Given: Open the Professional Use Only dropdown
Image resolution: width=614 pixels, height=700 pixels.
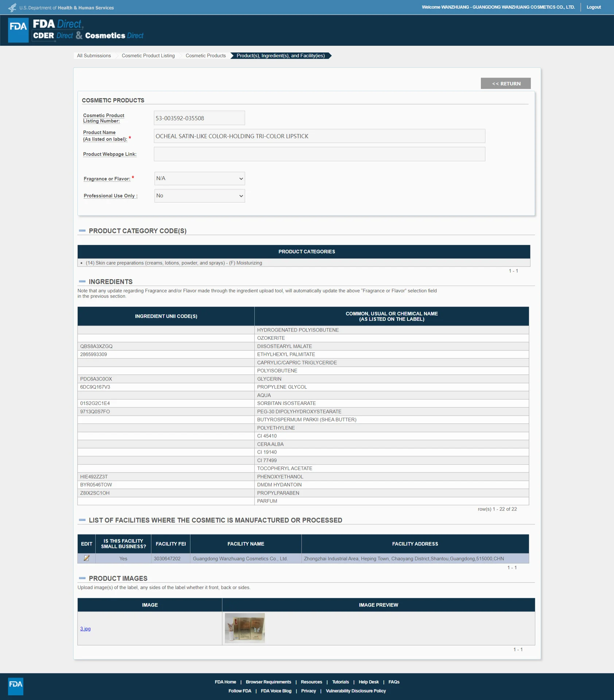Looking at the screenshot, I should 199,196.
